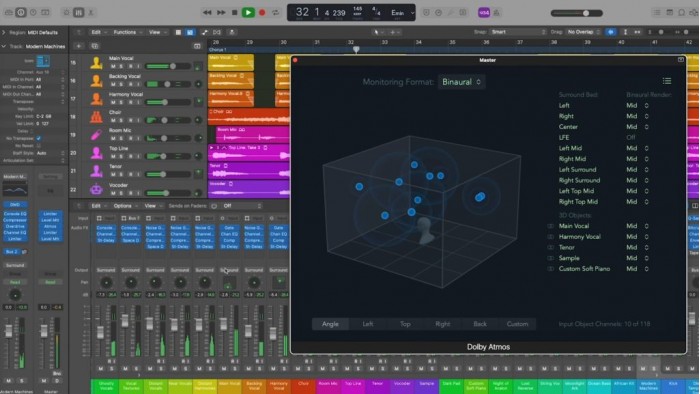Open the tracks area Edit menu
The image size is (700, 394).
98,32
